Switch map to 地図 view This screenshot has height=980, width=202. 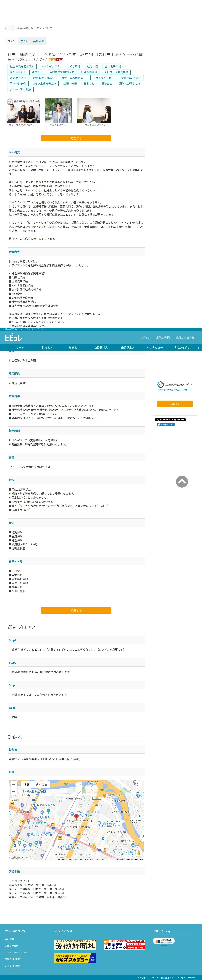click(x=26, y=784)
